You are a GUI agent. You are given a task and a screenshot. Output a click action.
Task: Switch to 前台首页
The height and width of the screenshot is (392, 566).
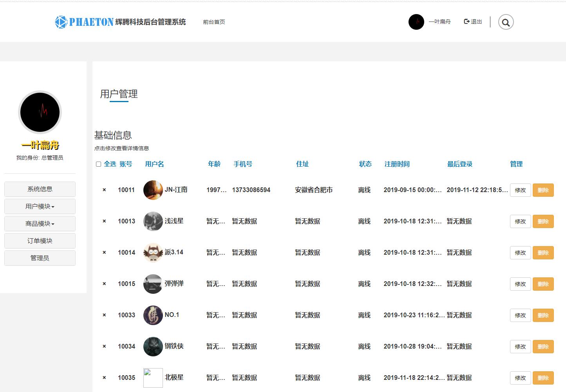(214, 22)
